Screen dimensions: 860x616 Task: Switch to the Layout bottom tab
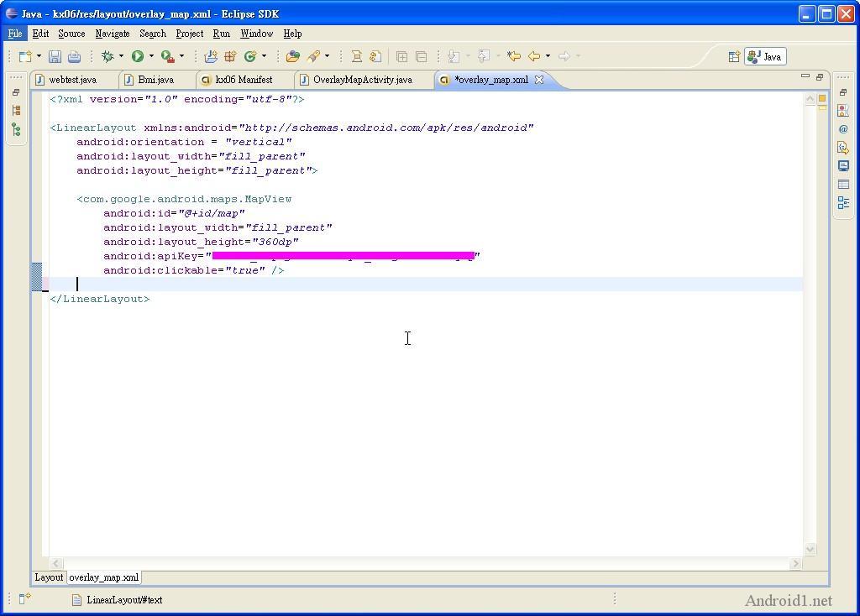49,577
